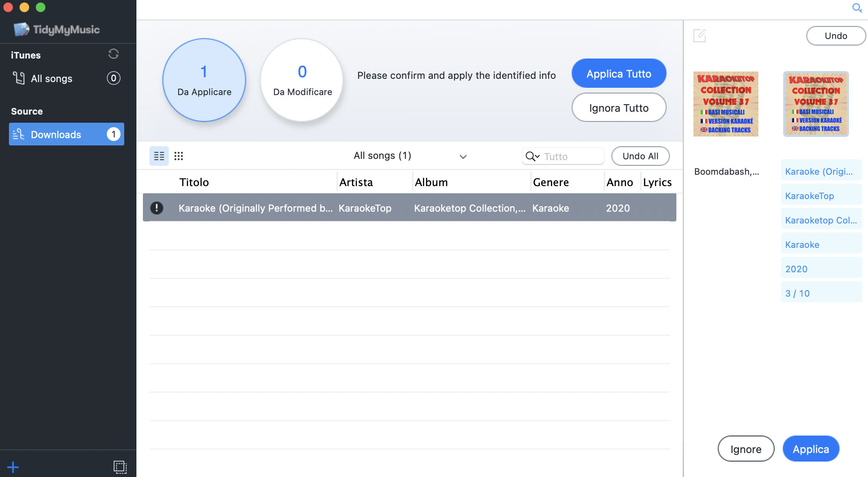Image resolution: width=868 pixels, height=477 pixels.
Task: Click the All songs count badge 0
Action: pyautogui.click(x=114, y=78)
